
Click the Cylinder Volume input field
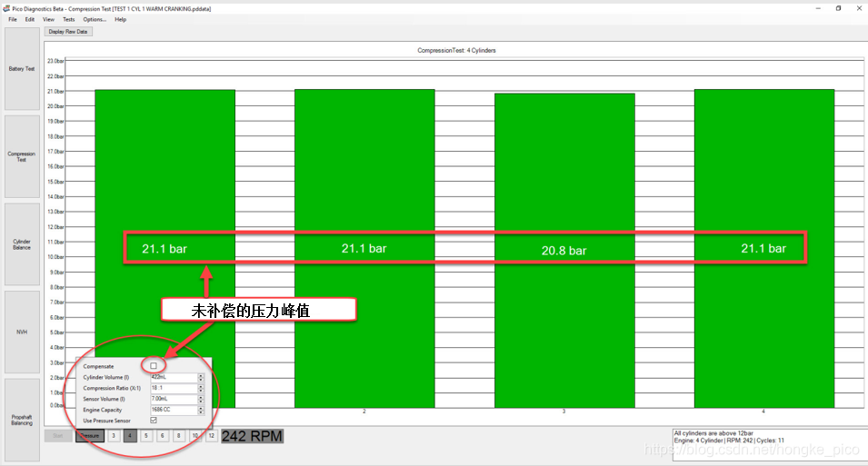[175, 378]
